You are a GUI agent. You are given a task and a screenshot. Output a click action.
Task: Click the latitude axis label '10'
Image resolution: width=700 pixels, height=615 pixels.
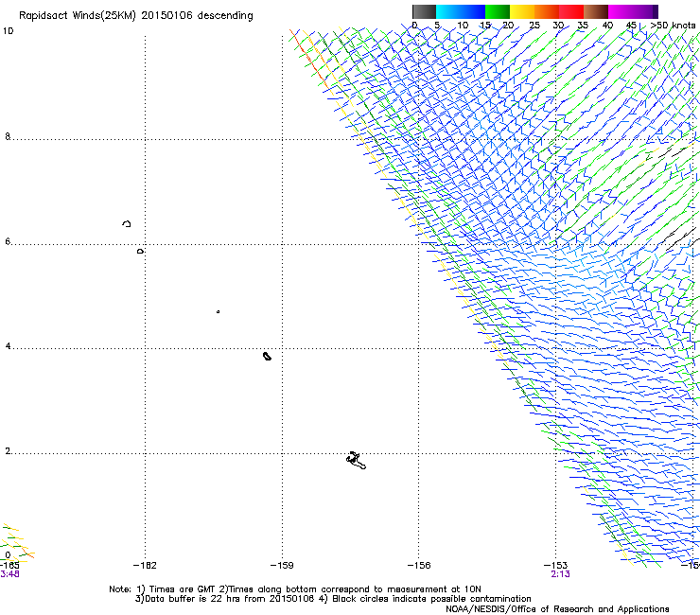point(8,31)
